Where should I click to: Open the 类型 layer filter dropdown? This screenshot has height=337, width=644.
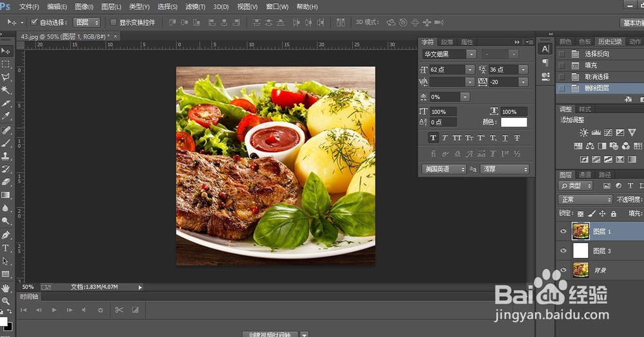tap(575, 186)
